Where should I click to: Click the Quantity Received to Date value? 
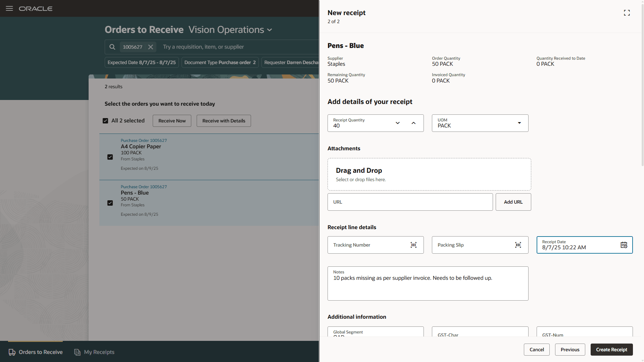pyautogui.click(x=545, y=64)
